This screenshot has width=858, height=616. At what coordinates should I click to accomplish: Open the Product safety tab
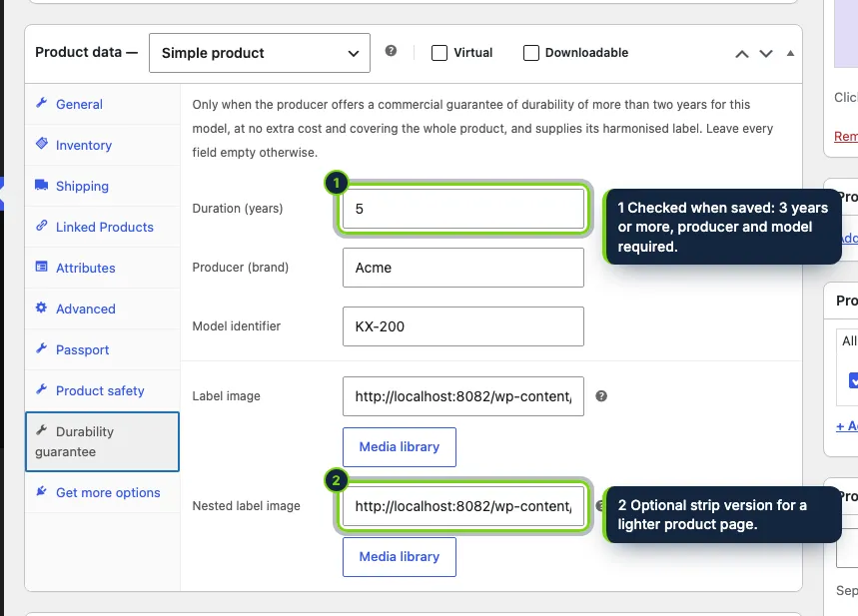(102, 391)
